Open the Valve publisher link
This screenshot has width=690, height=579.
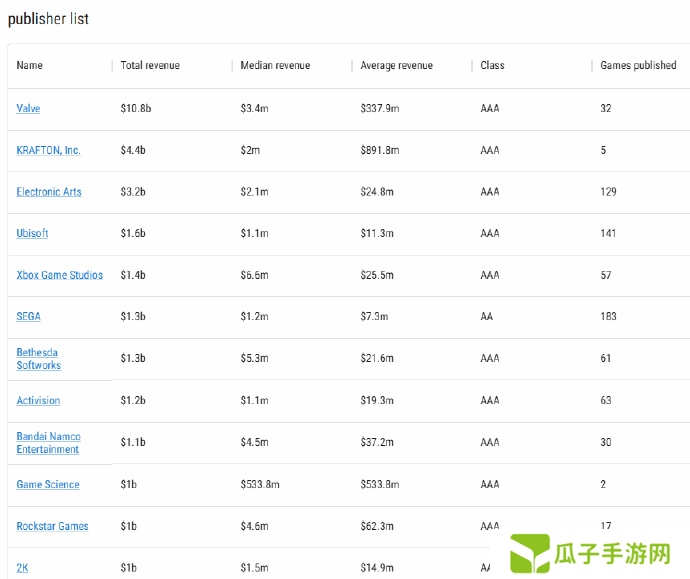pyautogui.click(x=28, y=108)
